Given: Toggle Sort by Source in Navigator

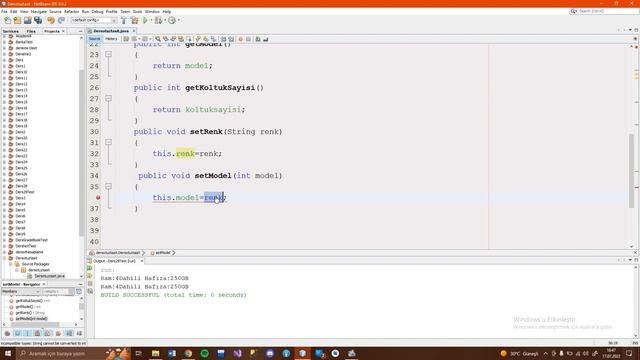Looking at the screenshot, I should [79, 334].
